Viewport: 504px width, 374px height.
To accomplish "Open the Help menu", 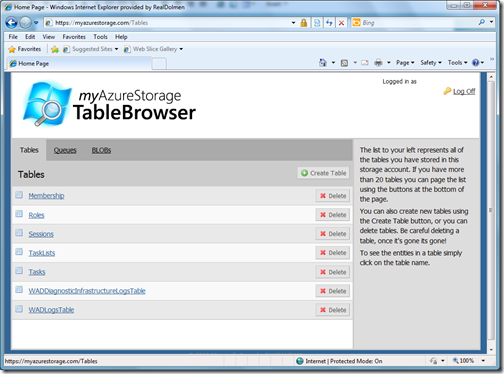I will coord(121,37).
